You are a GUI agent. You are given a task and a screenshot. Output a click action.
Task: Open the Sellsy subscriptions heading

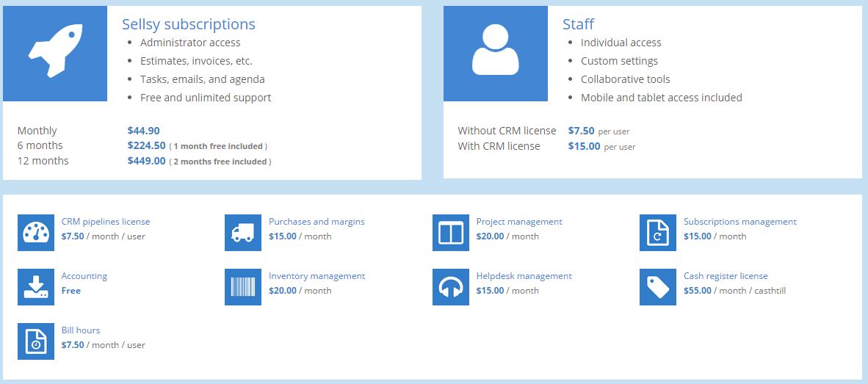coord(189,24)
